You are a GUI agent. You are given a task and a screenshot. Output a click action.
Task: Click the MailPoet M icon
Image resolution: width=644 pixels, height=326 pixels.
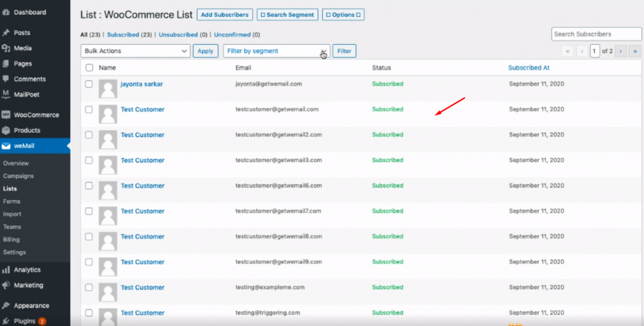pos(6,94)
